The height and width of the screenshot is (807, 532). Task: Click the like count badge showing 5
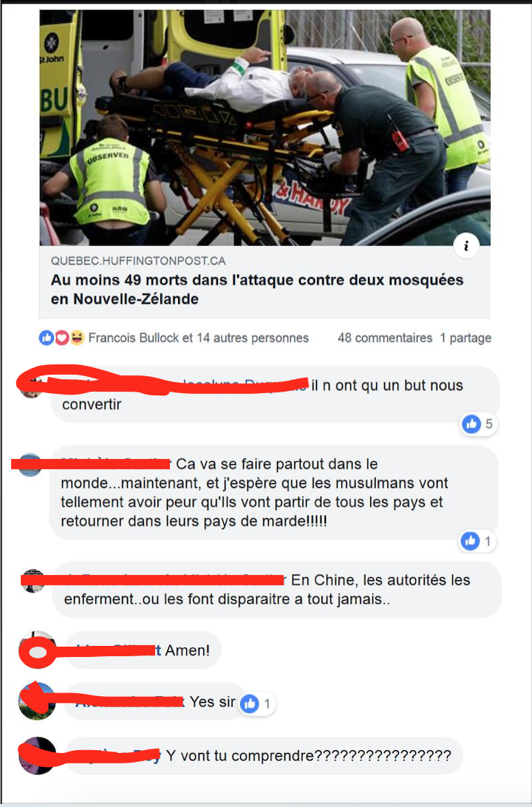pos(478,424)
